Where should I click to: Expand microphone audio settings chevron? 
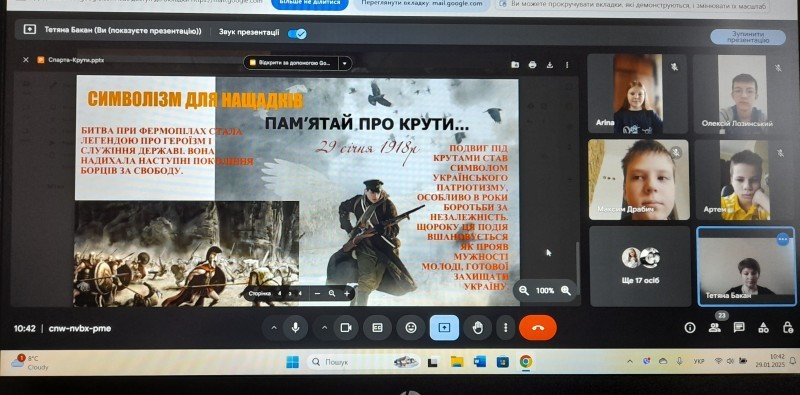click(274, 328)
